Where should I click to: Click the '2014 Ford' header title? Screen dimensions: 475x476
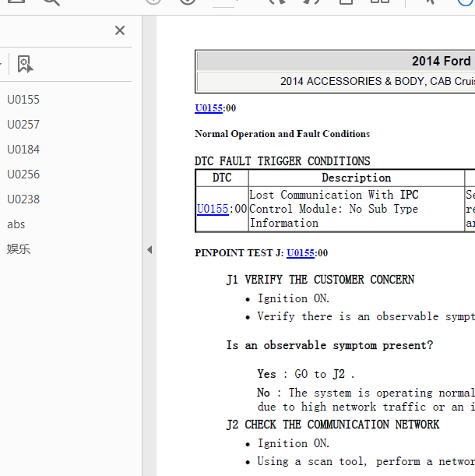pos(441,61)
